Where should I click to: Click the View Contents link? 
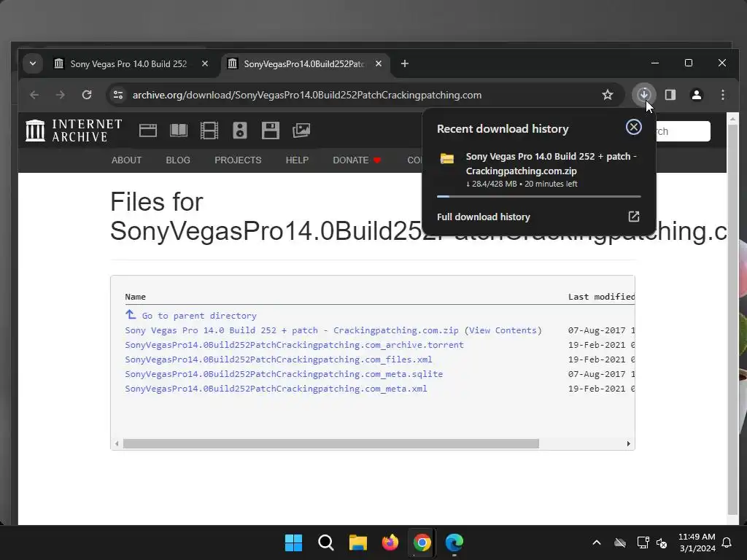click(x=503, y=330)
